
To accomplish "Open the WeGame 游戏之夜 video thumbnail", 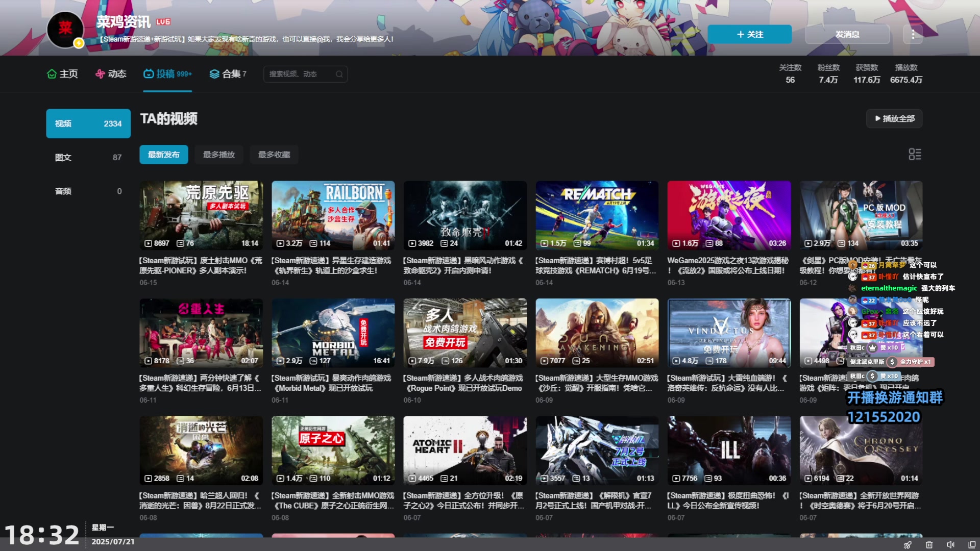I will tap(729, 215).
